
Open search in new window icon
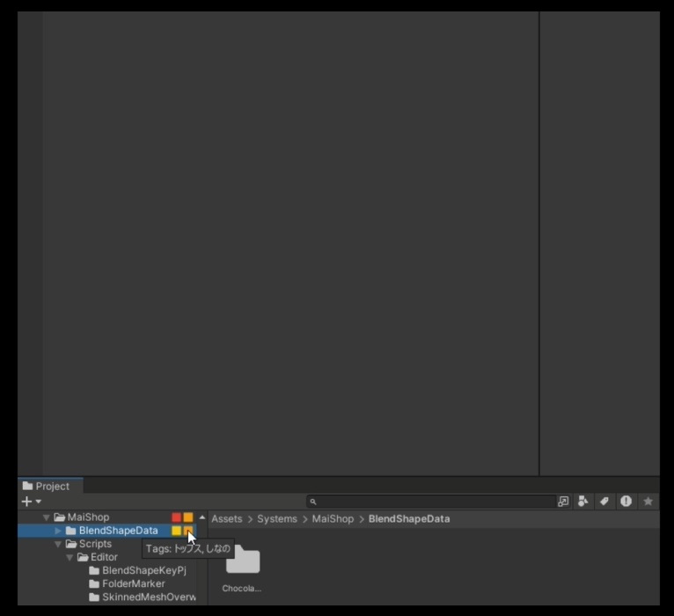563,502
